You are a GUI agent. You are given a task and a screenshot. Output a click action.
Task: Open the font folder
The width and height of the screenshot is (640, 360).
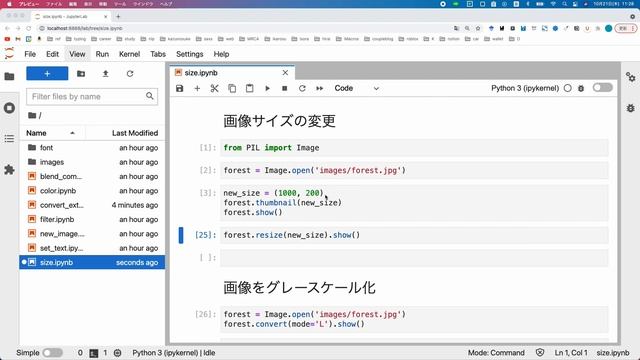click(92, 148)
